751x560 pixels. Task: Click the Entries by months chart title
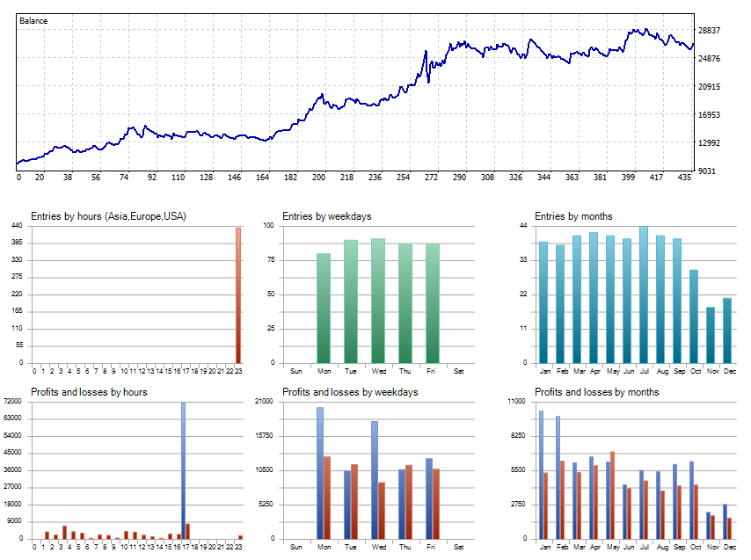(x=573, y=216)
